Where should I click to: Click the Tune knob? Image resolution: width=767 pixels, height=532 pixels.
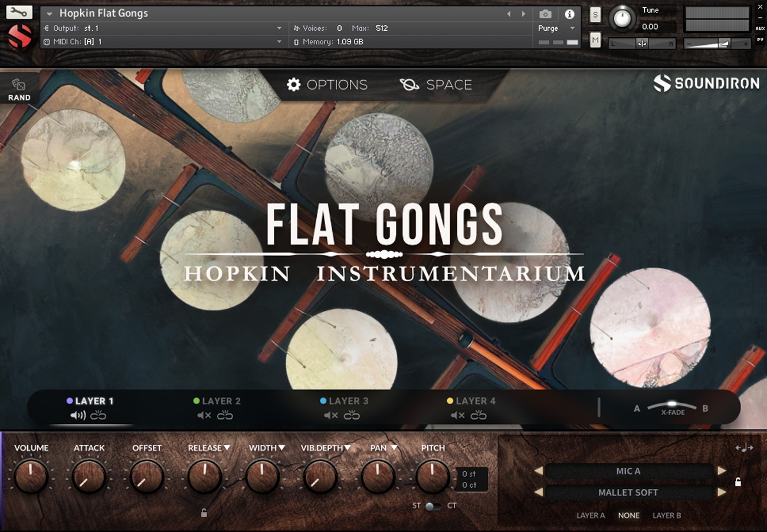pos(622,18)
